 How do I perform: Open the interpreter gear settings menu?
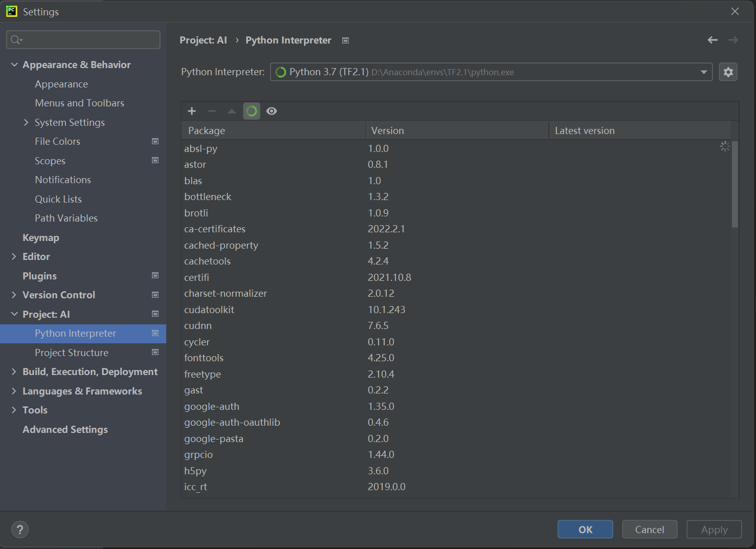pyautogui.click(x=728, y=72)
